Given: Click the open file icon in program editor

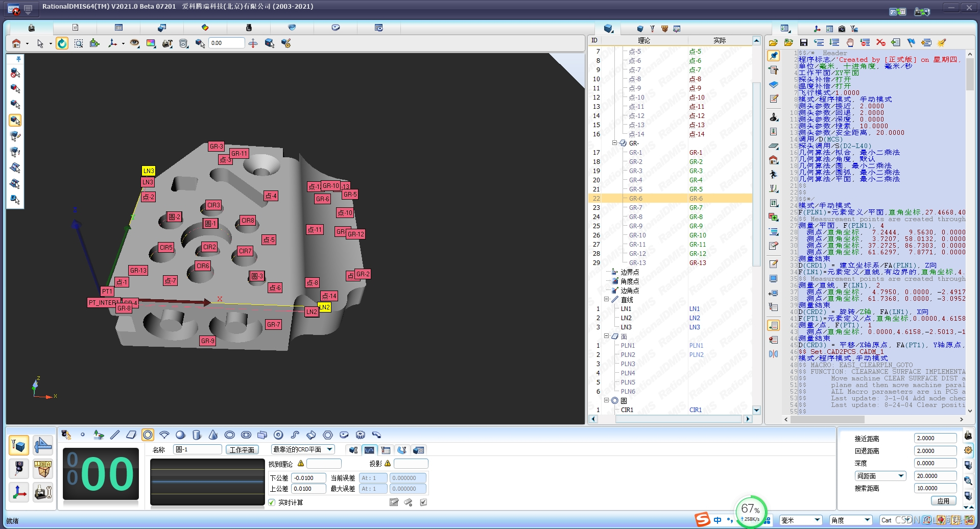Looking at the screenshot, I should coord(773,42).
